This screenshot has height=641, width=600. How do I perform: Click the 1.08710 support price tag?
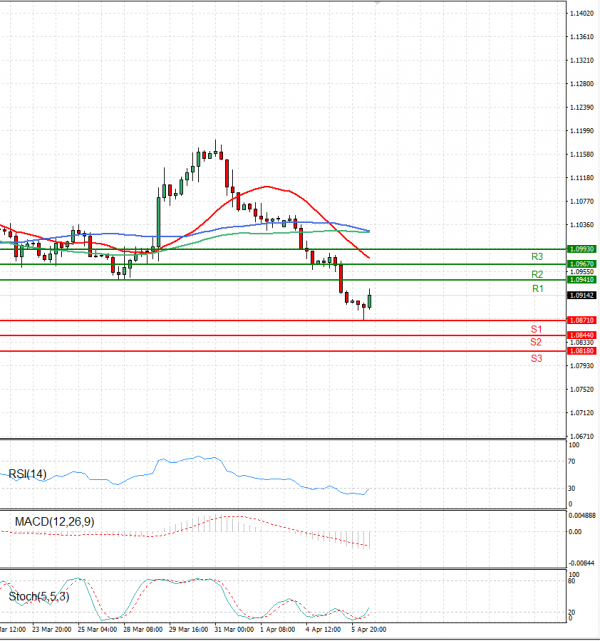click(582, 320)
